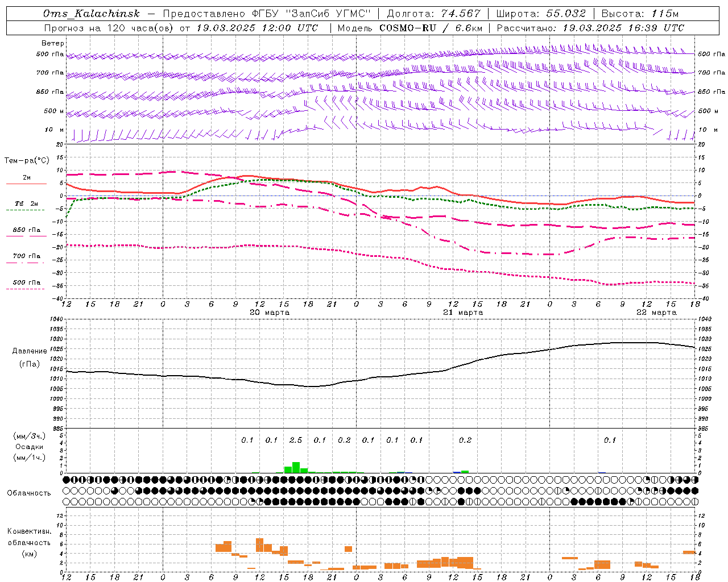Click the elevation text Высота: 115м
Image resolution: width=728 pixels, height=582 pixels.
click(x=640, y=14)
